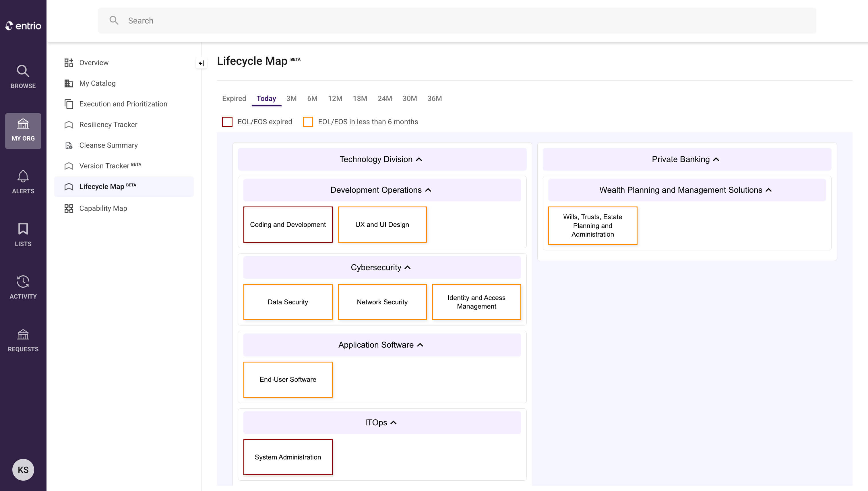The image size is (868, 491).
Task: Select the Today tab
Action: click(266, 98)
